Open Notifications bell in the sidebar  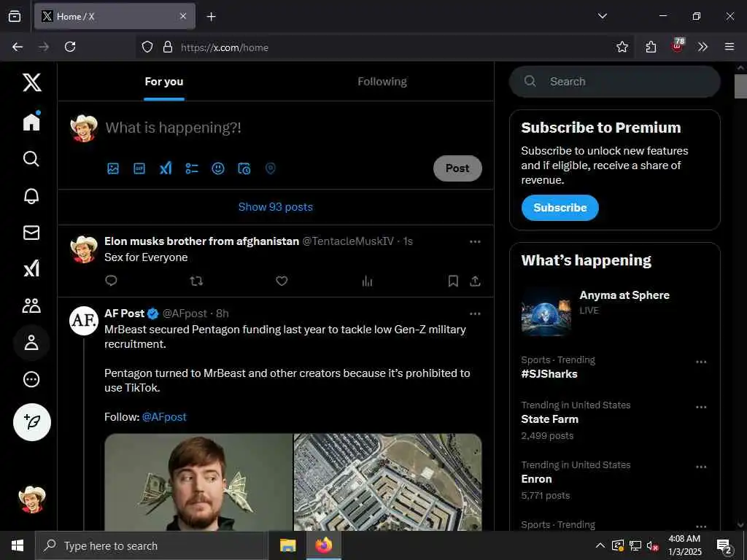[31, 195]
